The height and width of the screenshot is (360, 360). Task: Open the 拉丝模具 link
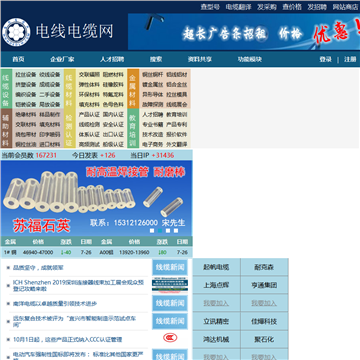[177, 94]
